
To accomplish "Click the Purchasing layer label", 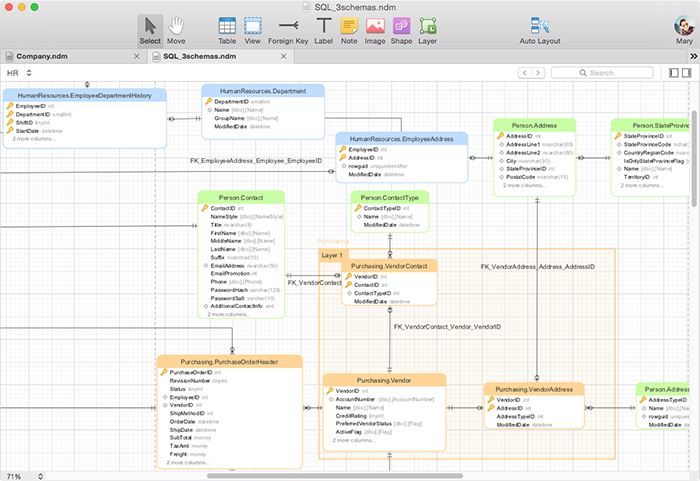I will [x=333, y=242].
